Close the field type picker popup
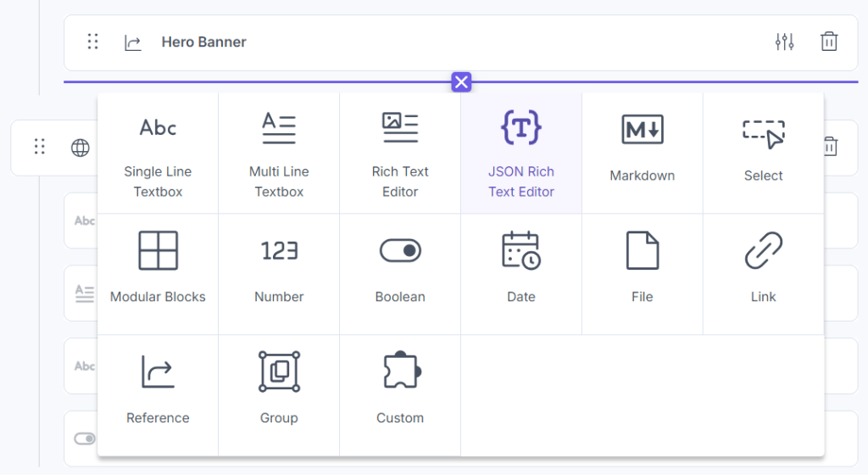The image size is (868, 475). [461, 82]
